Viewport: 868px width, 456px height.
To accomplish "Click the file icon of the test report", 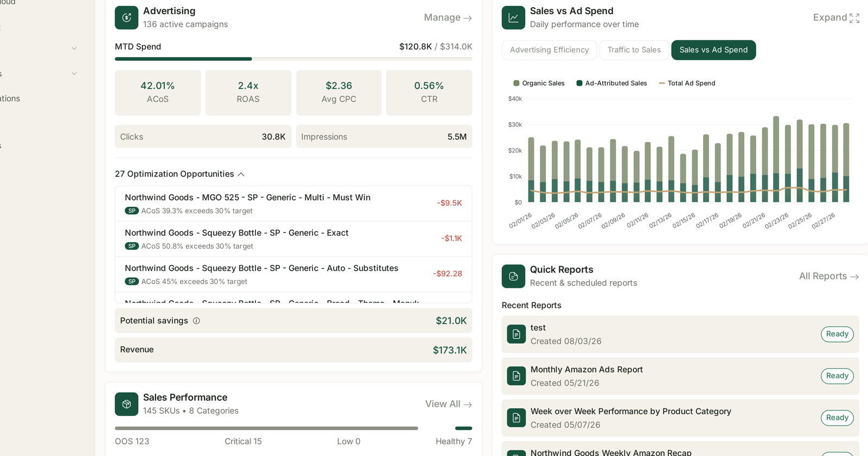I will (516, 334).
